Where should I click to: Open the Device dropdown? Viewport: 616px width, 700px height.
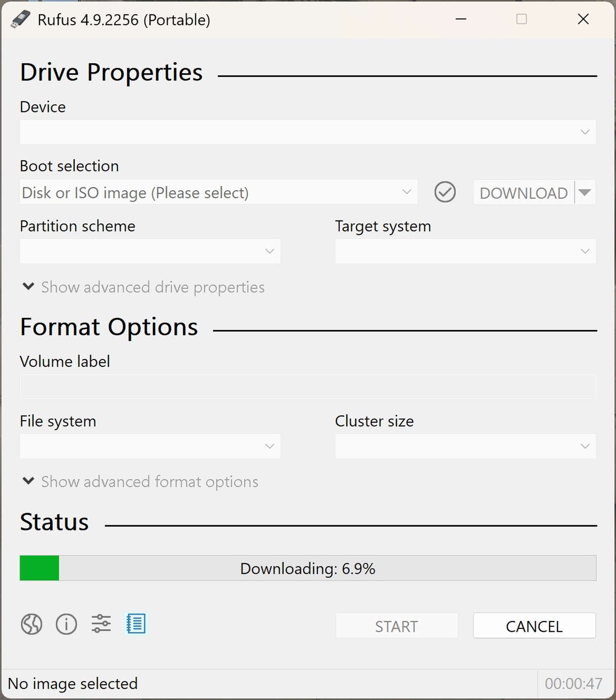click(307, 132)
